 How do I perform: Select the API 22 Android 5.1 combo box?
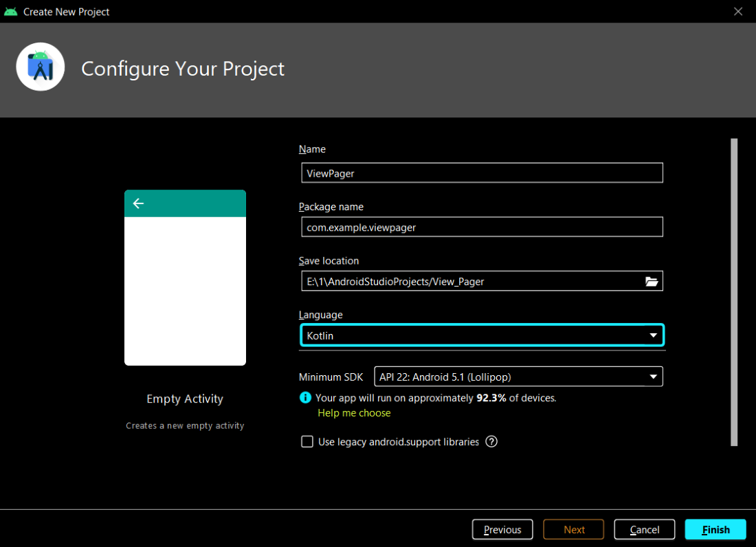coord(518,377)
